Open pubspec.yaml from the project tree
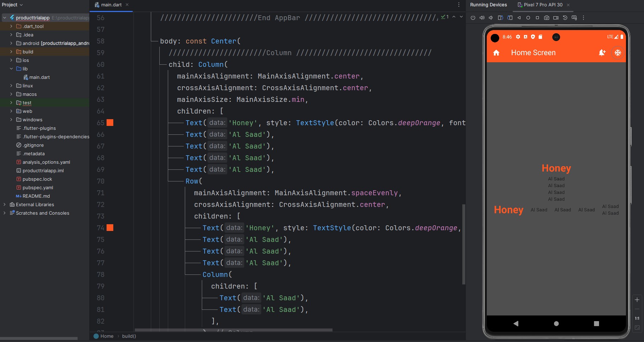The height and width of the screenshot is (342, 644). (x=38, y=187)
